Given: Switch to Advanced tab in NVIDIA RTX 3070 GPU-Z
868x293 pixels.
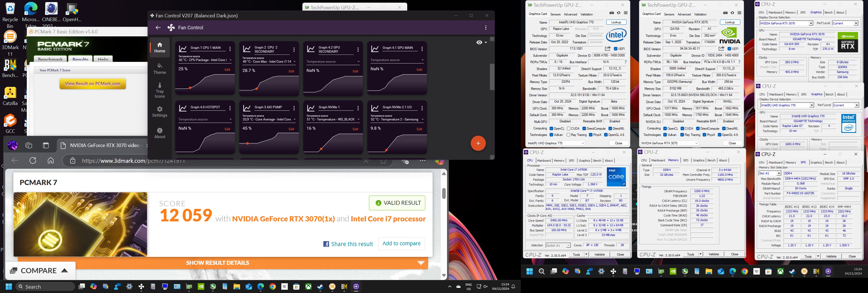Looking at the screenshot, I should (684, 14).
